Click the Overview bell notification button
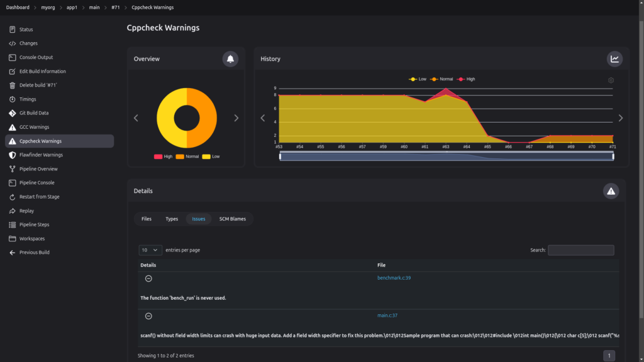 pyautogui.click(x=230, y=59)
